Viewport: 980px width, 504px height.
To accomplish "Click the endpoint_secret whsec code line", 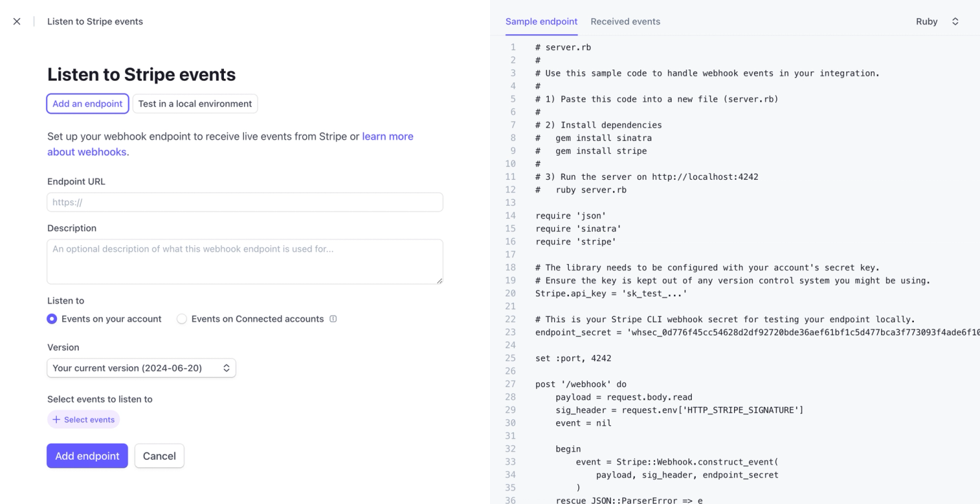I will tap(757, 332).
